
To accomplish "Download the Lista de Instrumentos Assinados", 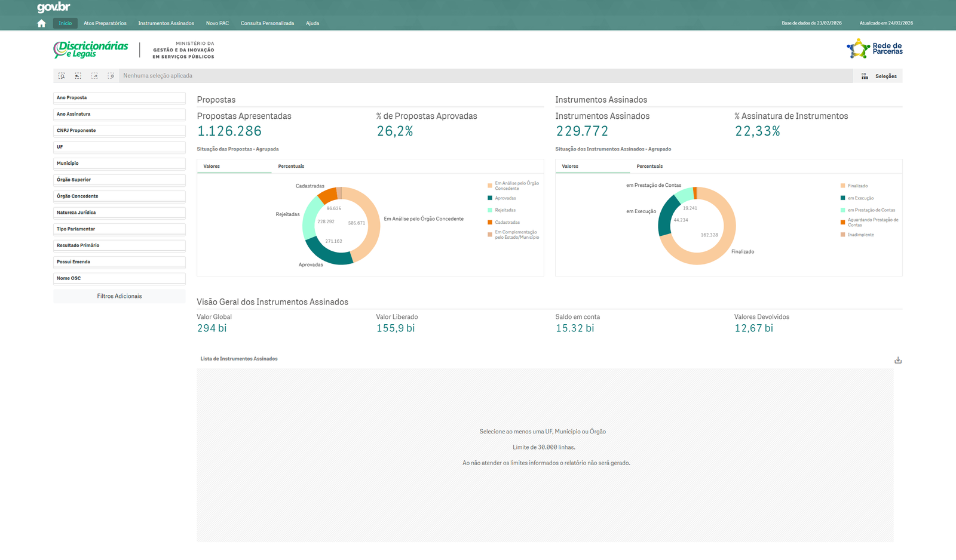I will coord(897,360).
